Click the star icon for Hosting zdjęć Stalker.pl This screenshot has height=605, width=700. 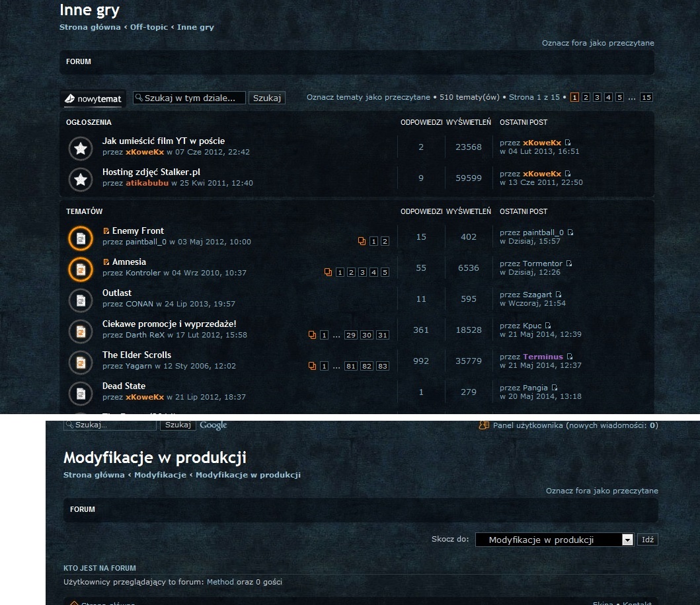(81, 180)
